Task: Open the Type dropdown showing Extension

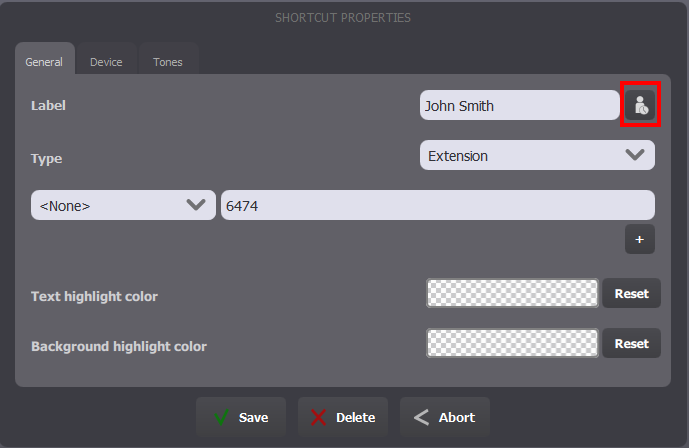Action: click(537, 155)
